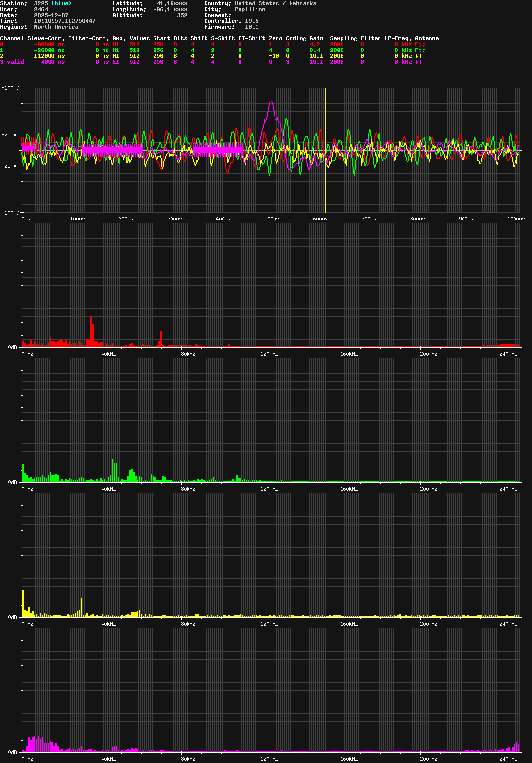This screenshot has width=532, height=763.
Task: Click the "3 valid" channel entry
Action: [12, 62]
